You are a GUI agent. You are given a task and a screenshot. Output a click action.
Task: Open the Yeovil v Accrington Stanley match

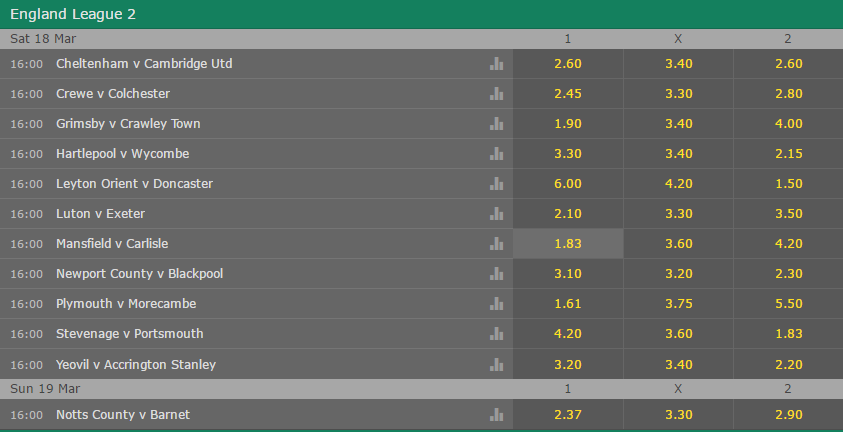(136, 364)
